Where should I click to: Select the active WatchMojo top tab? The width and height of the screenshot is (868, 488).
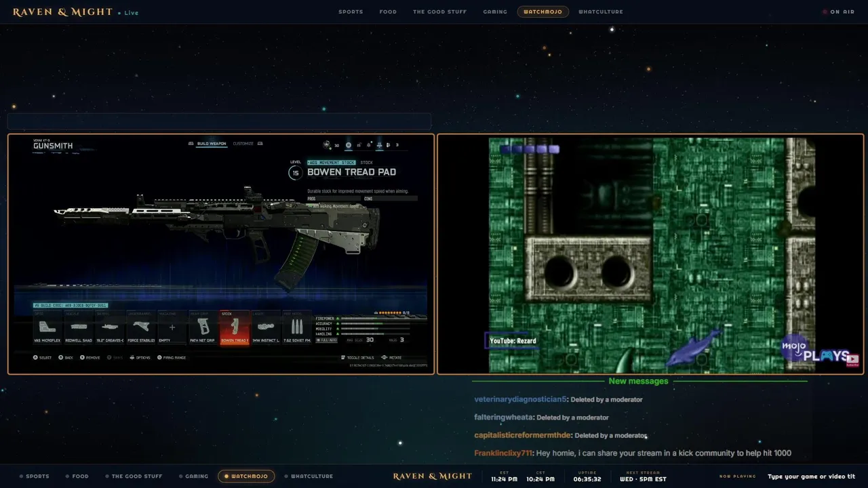pos(542,12)
